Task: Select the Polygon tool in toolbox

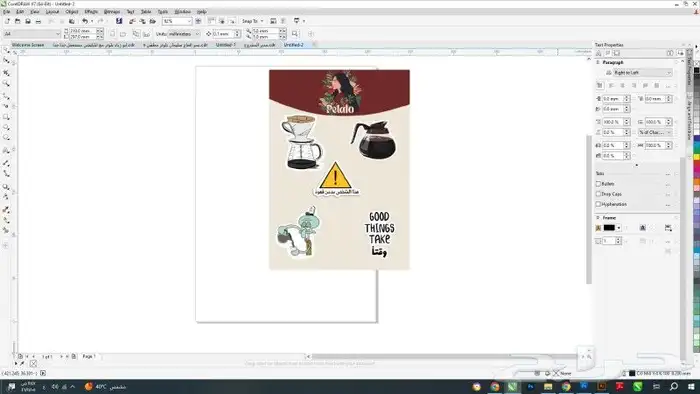Action: pyautogui.click(x=6, y=138)
